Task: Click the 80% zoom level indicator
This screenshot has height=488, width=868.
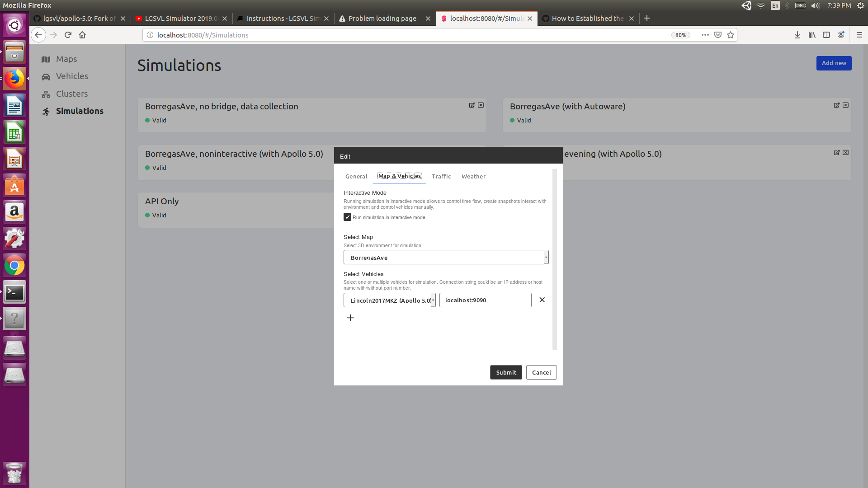Action: click(x=680, y=35)
